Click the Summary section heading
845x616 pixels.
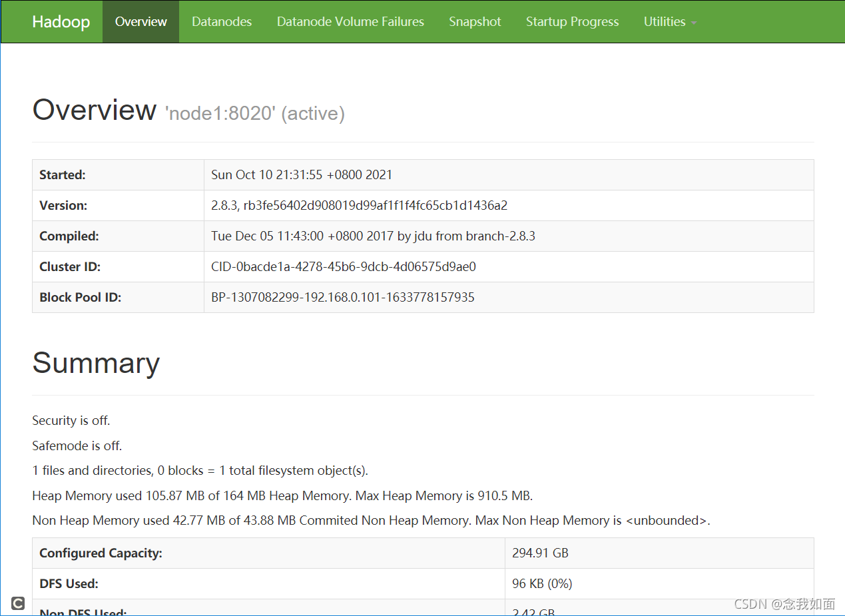96,363
